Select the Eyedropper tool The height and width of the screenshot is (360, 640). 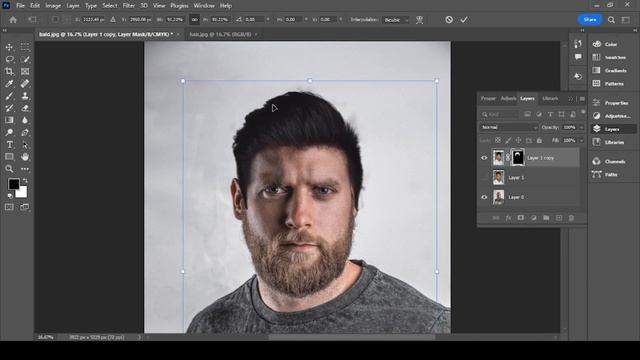tap(9, 84)
